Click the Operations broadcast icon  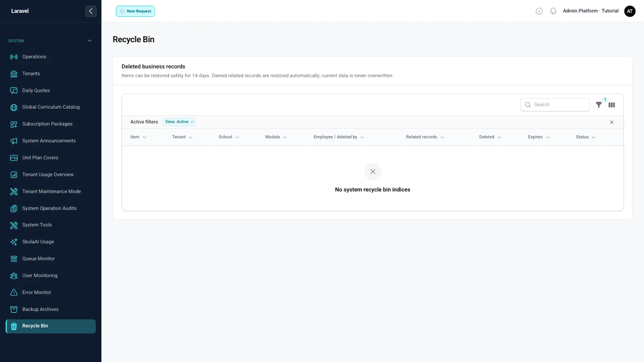(x=14, y=57)
